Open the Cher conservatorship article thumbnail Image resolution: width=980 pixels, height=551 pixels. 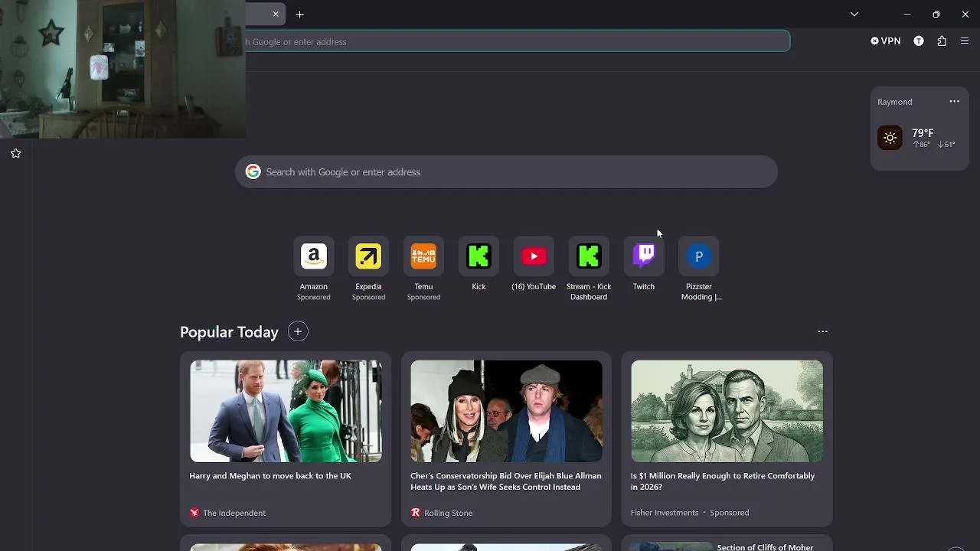(506, 411)
